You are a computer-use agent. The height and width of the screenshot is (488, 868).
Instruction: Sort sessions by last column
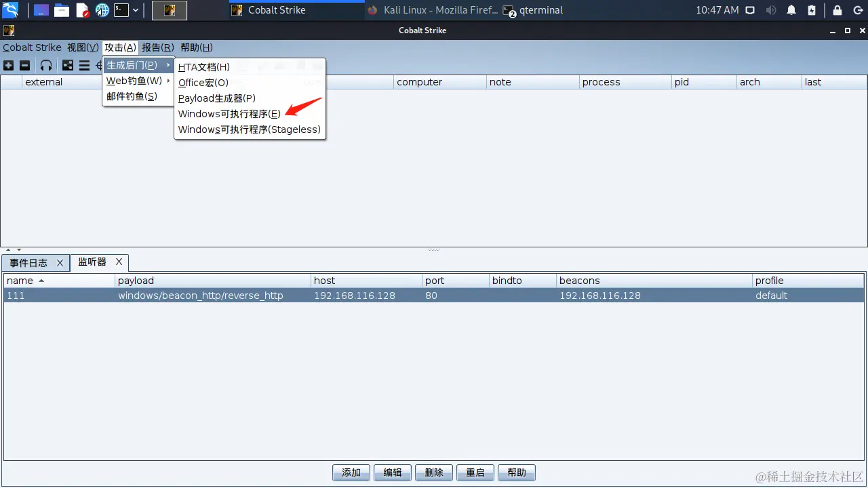(833, 82)
